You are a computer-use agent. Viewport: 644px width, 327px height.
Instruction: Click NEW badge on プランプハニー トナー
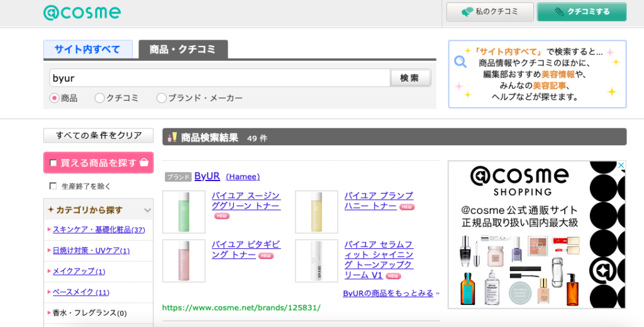407,207
